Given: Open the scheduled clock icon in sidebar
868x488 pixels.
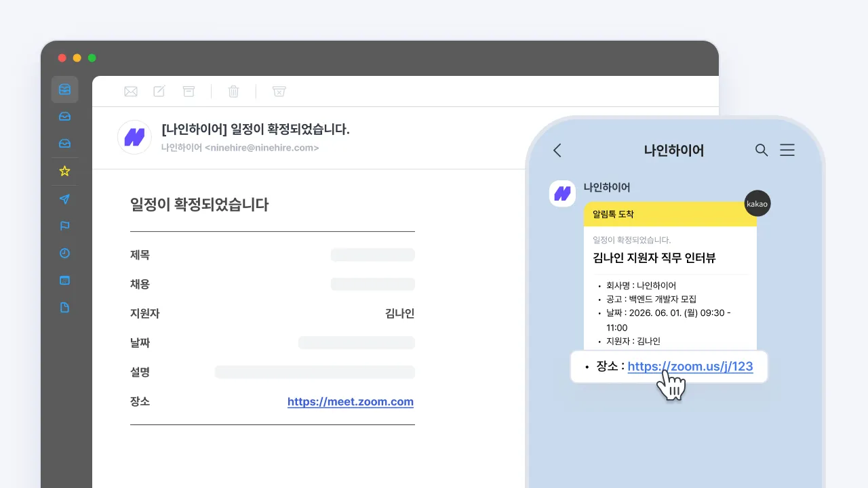Looking at the screenshot, I should 64,253.
